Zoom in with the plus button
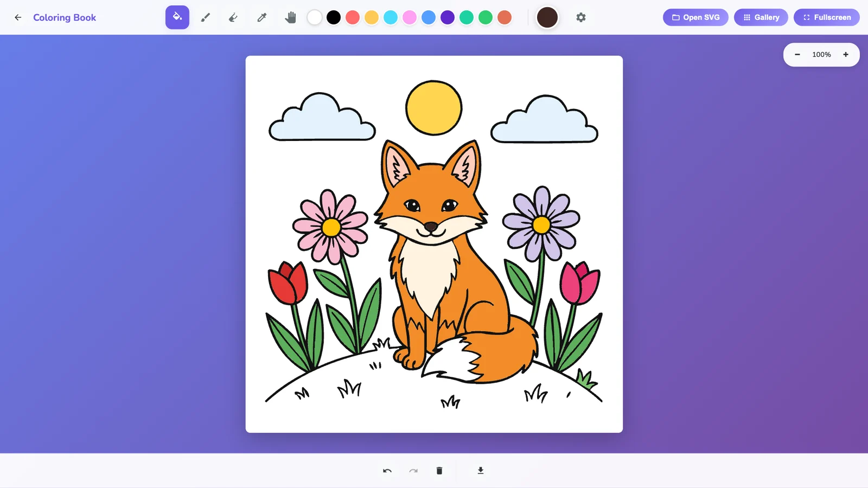 846,55
